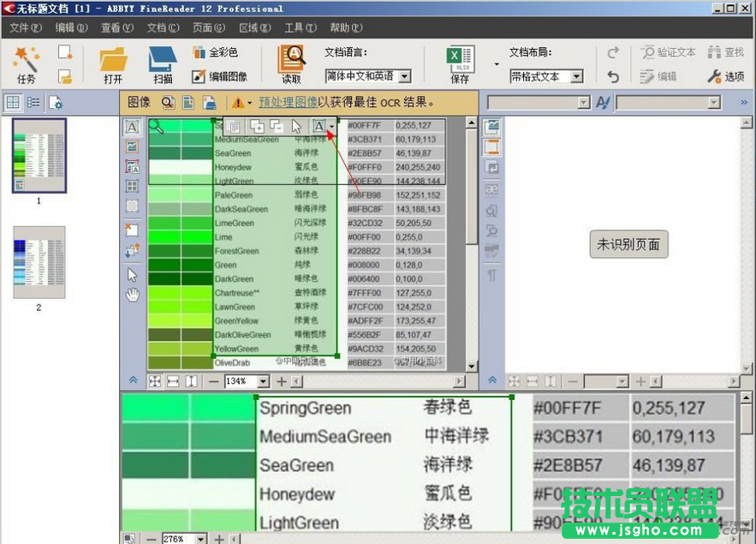
Task: Open the 工具 menu
Action: 299,27
